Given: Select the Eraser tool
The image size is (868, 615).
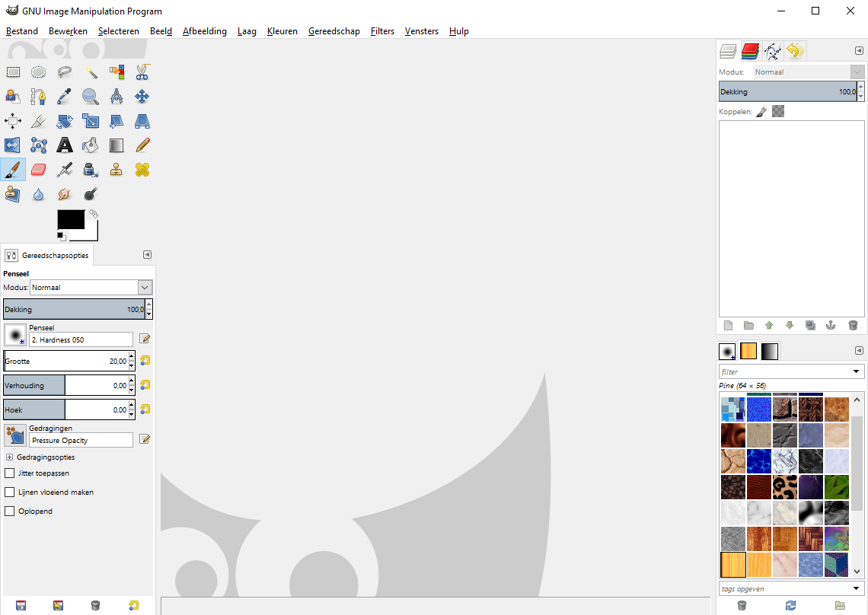Looking at the screenshot, I should pos(39,169).
